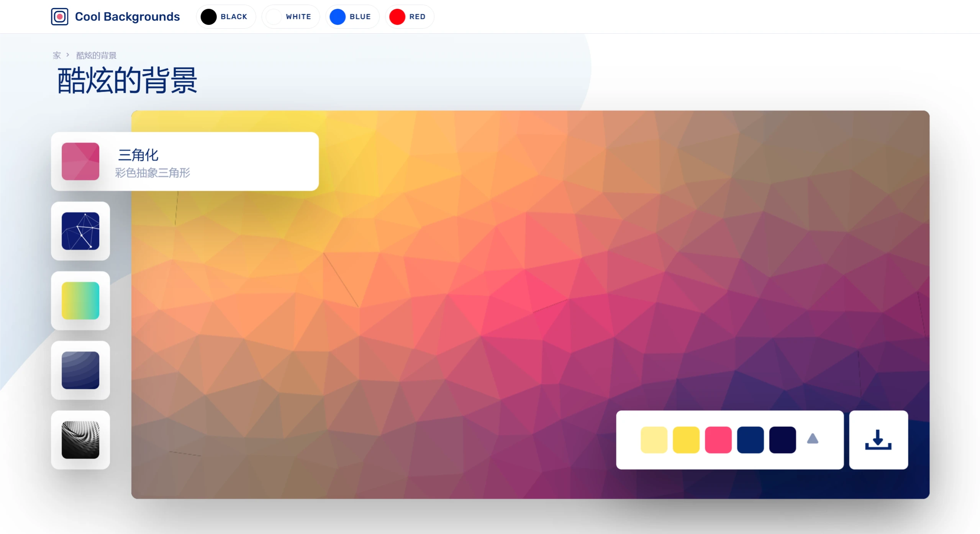This screenshot has height=534, width=980.
Task: Select the black wave pattern background icon
Action: coord(81,440)
